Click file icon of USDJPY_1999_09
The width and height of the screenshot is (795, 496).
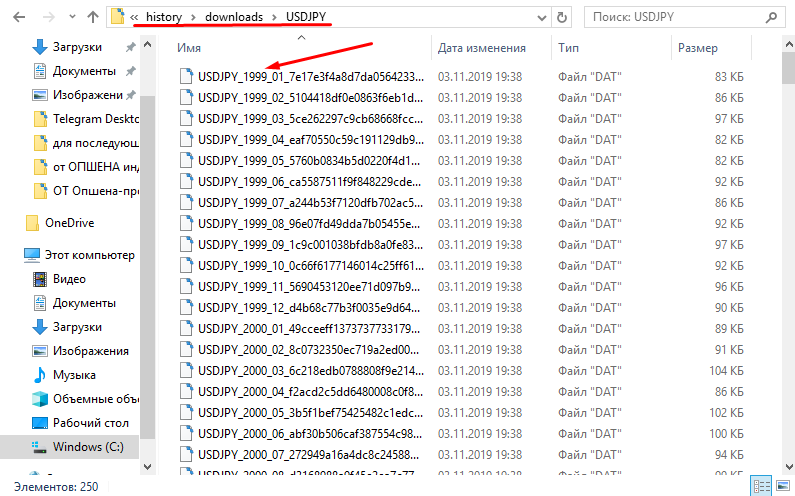coord(187,244)
